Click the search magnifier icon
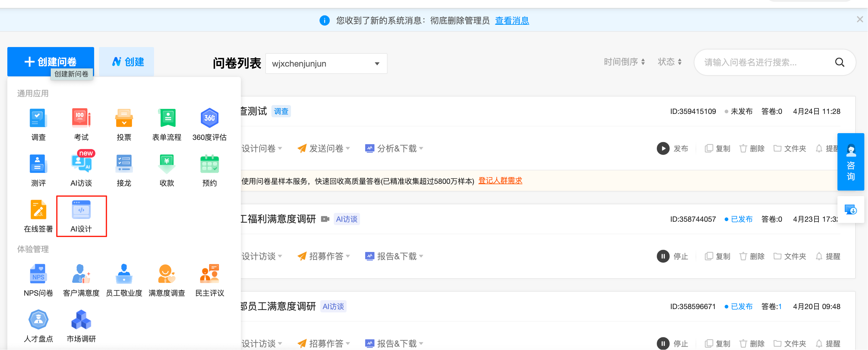 [x=839, y=62]
